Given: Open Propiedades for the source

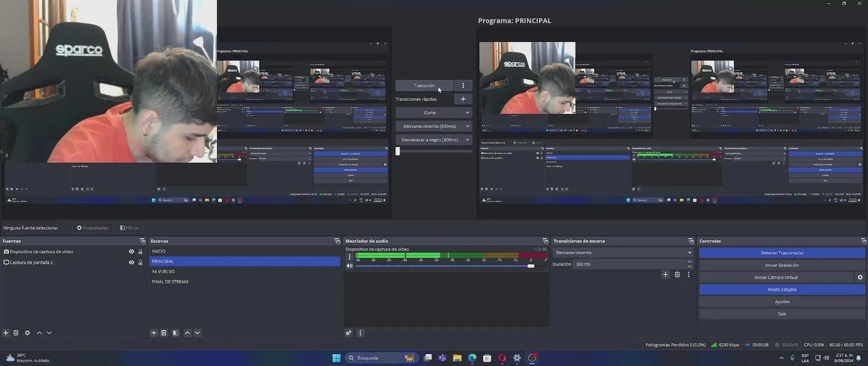Looking at the screenshot, I should [x=93, y=228].
